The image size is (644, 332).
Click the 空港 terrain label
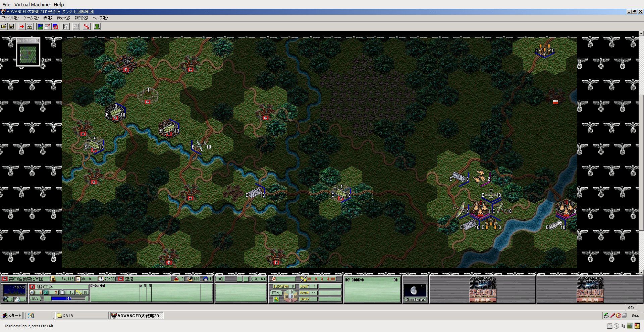129,279
